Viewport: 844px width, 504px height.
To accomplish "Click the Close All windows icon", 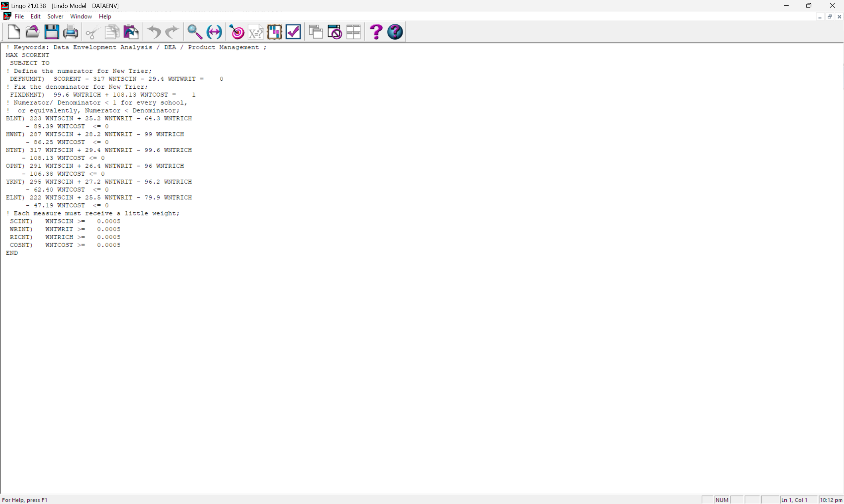I will (x=335, y=32).
